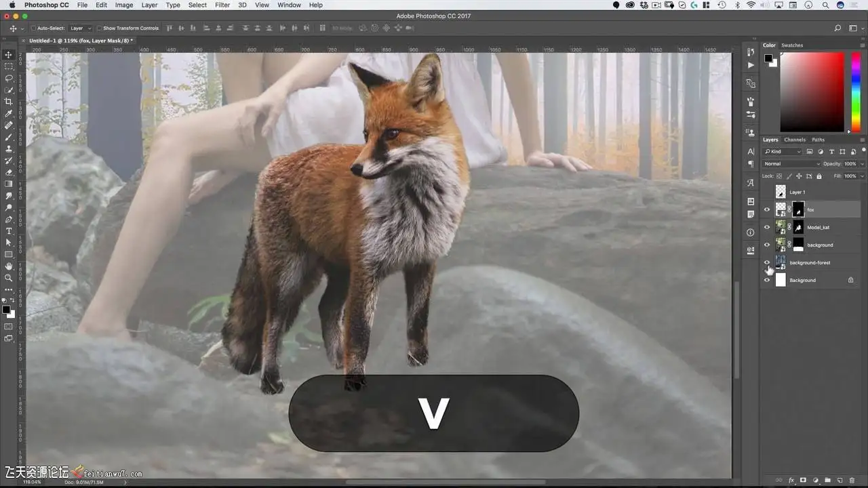Filter layers by pixel layers
868x488 pixels.
coord(810,152)
